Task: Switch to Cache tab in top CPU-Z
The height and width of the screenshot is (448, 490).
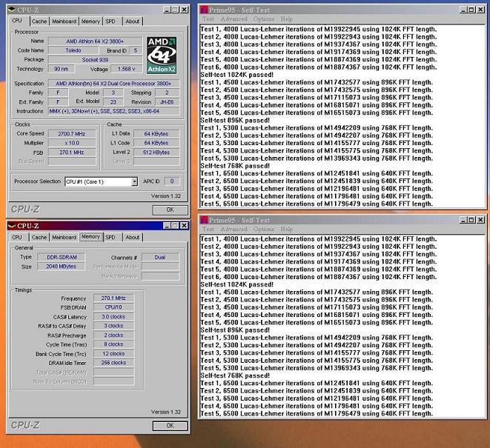Action: 39,21
